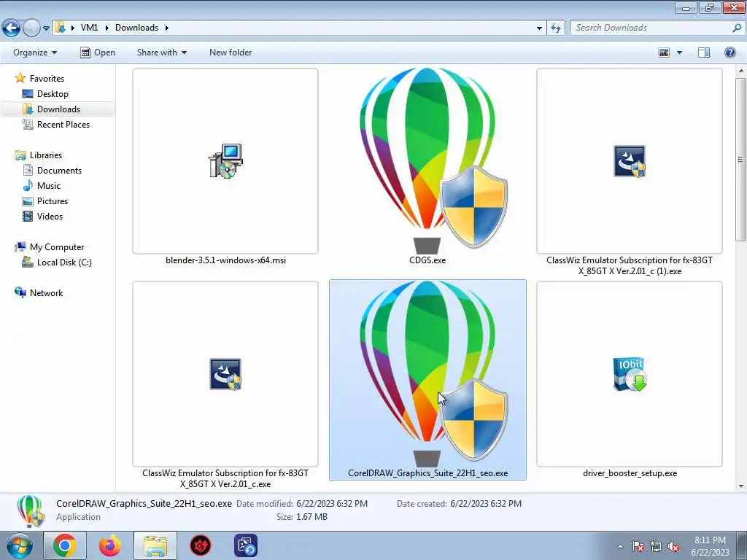Refresh the folder with the refresh button
This screenshot has height=560, width=747.
point(555,28)
